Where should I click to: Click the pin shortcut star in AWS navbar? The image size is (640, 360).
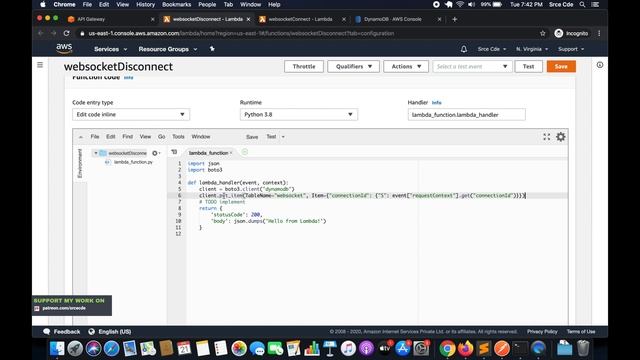click(x=212, y=49)
